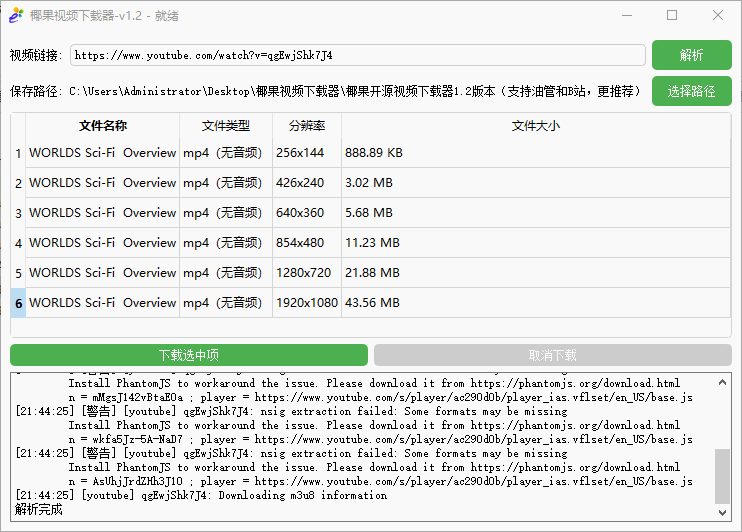Screen dimensions: 742x532
Task: Minimize the downloader window
Action: 627,15
